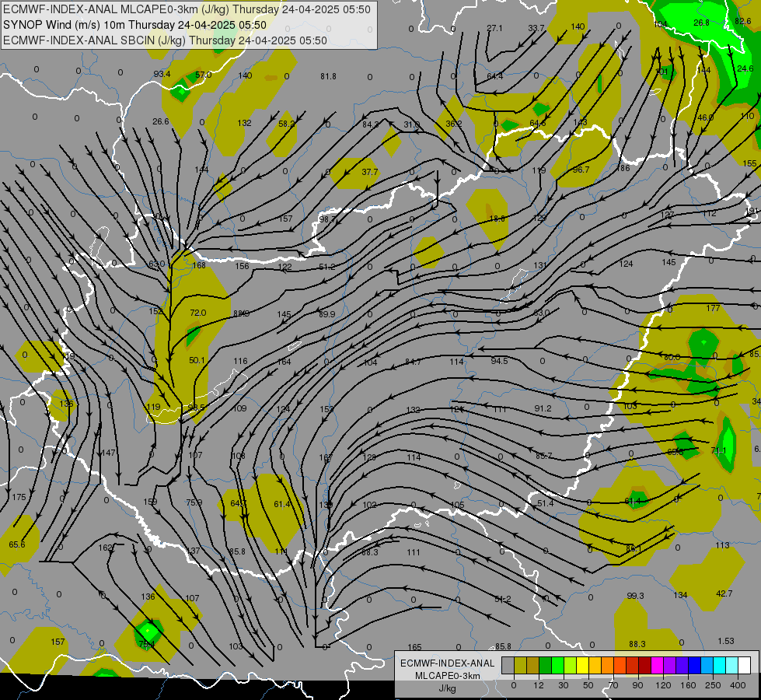Click the bright yellow legend swatch
Image resolution: width=761 pixels, height=700 pixels.
click(x=582, y=665)
